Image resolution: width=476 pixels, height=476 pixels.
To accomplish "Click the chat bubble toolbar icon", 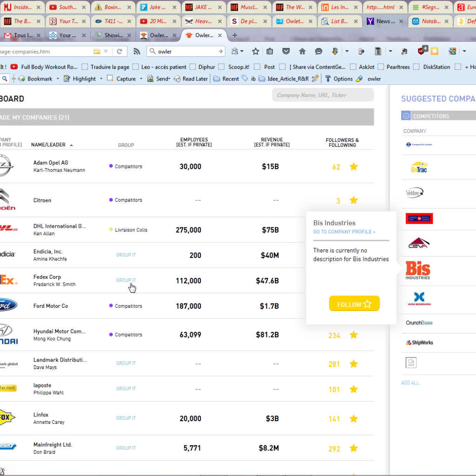I will point(318,51).
